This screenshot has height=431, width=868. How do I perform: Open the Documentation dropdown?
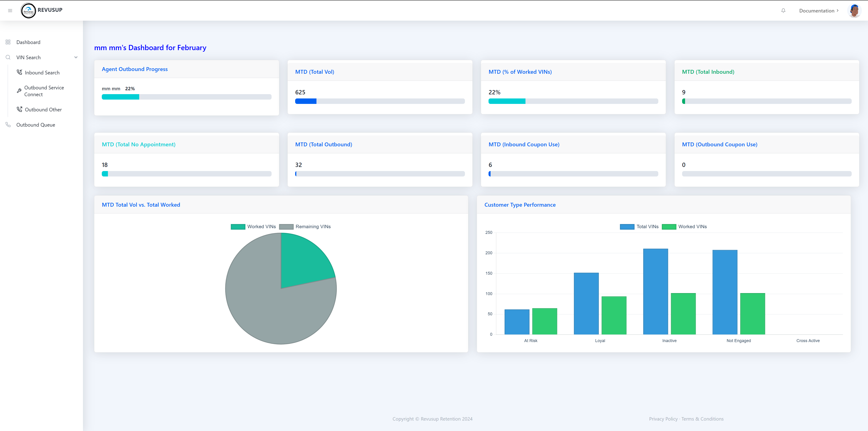click(x=818, y=10)
